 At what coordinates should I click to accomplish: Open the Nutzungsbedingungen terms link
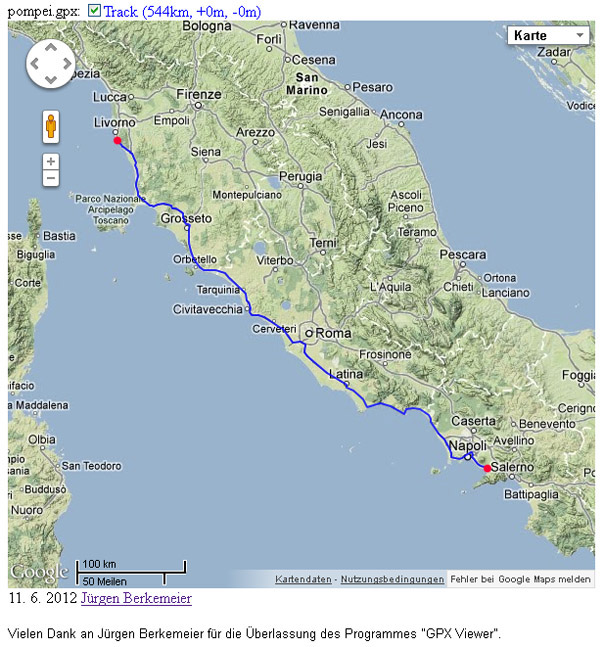click(x=392, y=579)
